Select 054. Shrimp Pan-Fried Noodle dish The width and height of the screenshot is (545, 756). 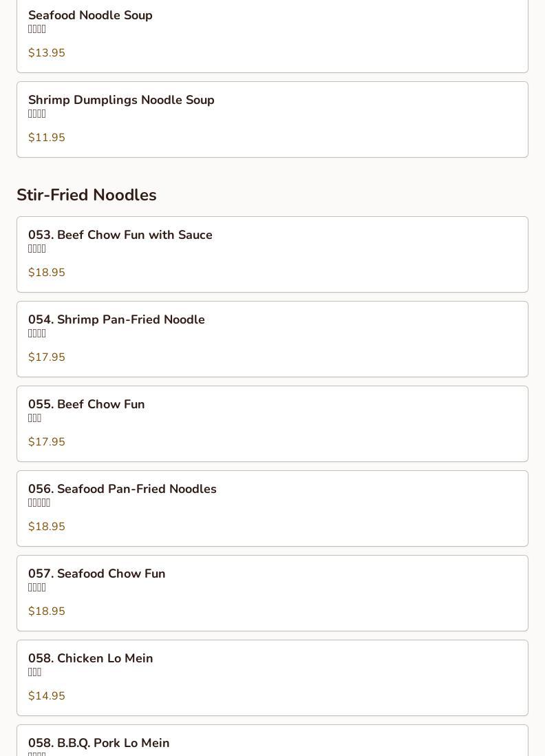[x=116, y=319]
